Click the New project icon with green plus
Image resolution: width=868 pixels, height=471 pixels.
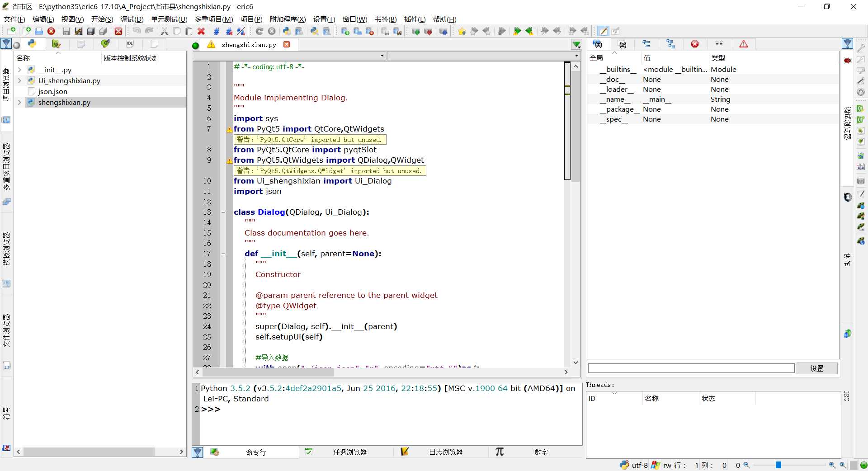click(x=345, y=31)
